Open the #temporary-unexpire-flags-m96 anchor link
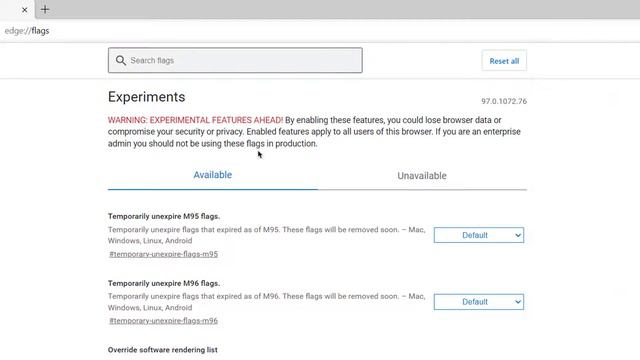This screenshot has width=640, height=360. click(163, 321)
